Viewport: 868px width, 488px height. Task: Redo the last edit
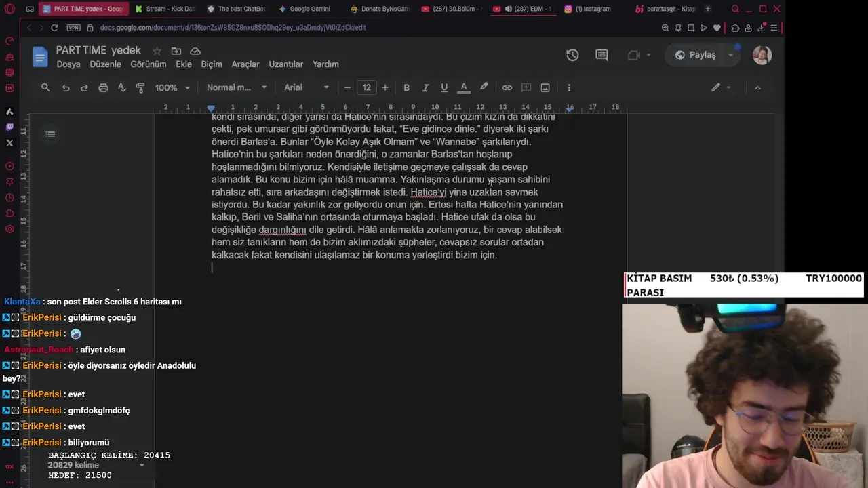84,87
